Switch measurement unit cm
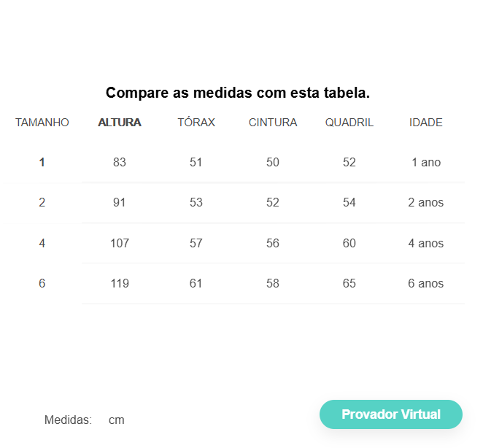The height and width of the screenshot is (448, 483). [117, 420]
